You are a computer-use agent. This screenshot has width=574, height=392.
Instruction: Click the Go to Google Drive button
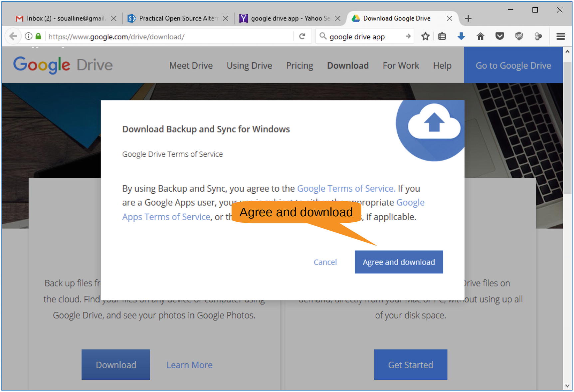pyautogui.click(x=513, y=65)
